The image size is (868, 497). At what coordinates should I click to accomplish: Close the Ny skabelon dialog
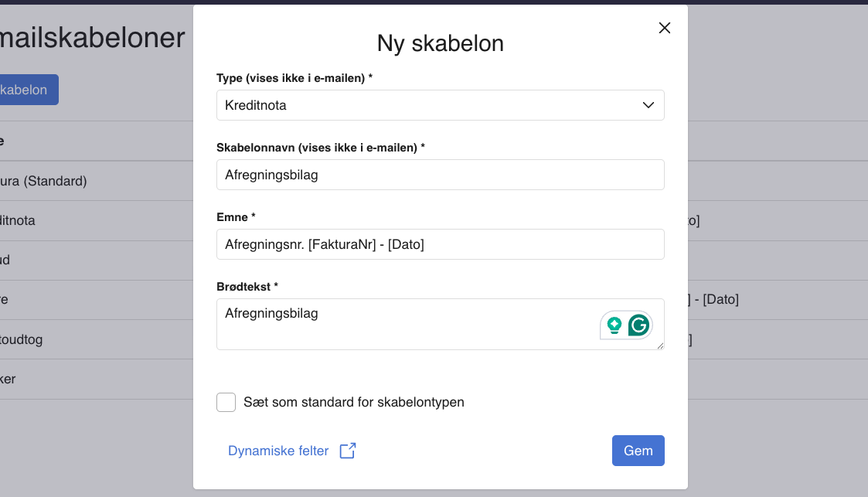click(664, 28)
